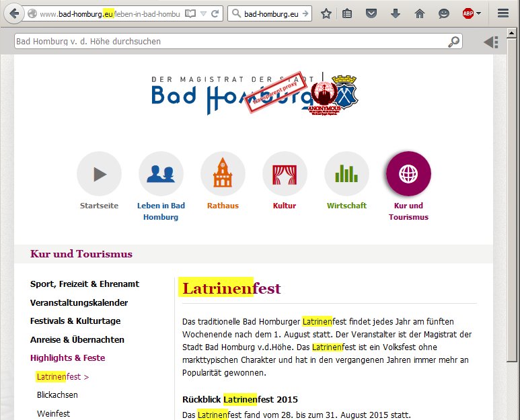
Task: Click the Startseite play icon
Action: 100,174
